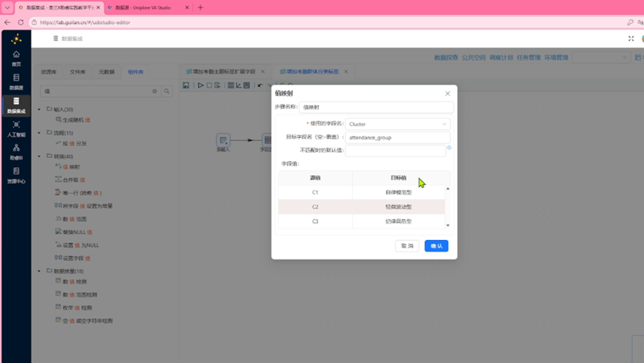Click the blue help icon beside default value
644x363 pixels.
click(450, 147)
